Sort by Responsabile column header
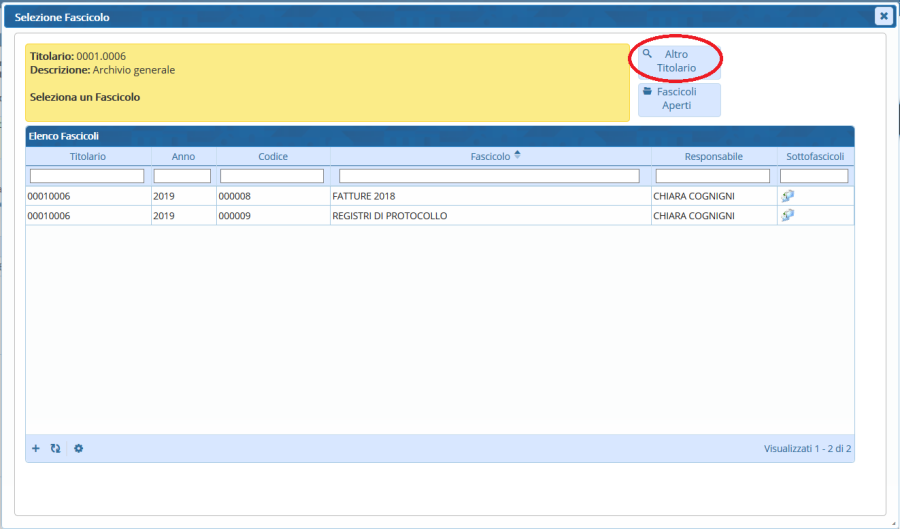Viewport: 900px width, 529px height. [x=713, y=156]
